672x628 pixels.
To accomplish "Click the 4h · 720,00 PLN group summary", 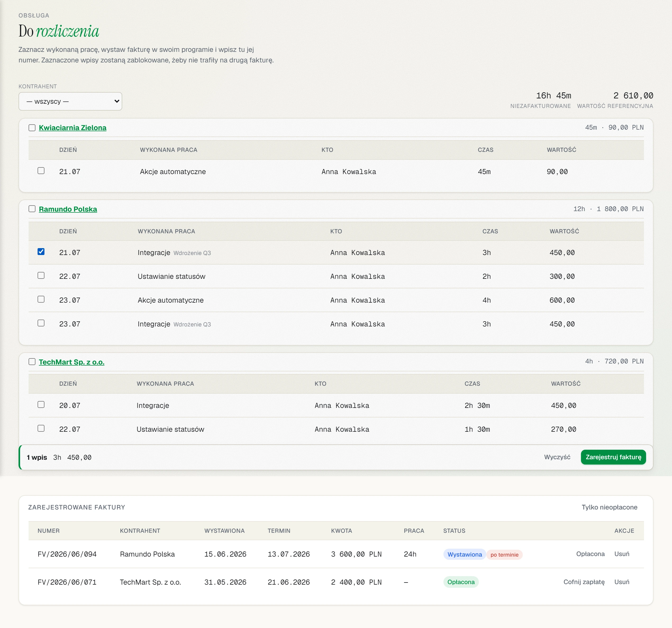I will (614, 361).
